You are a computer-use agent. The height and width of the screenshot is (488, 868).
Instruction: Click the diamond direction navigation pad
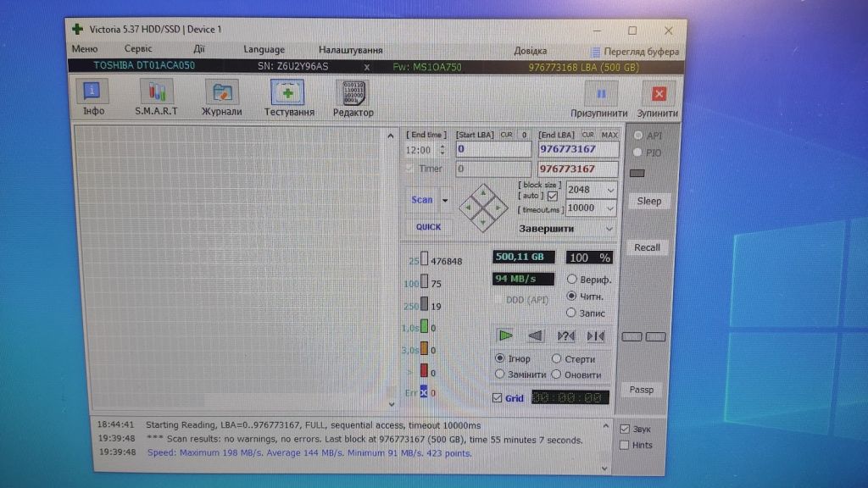[483, 208]
